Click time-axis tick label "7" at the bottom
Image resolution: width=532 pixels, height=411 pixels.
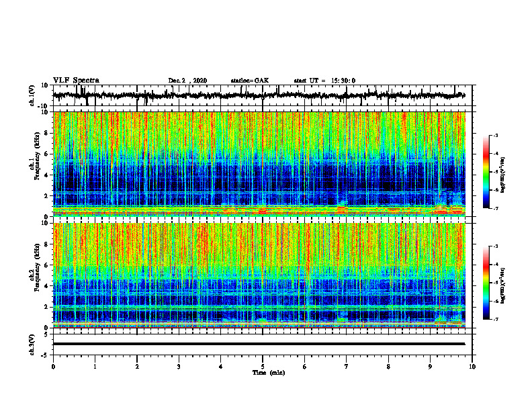(x=347, y=367)
